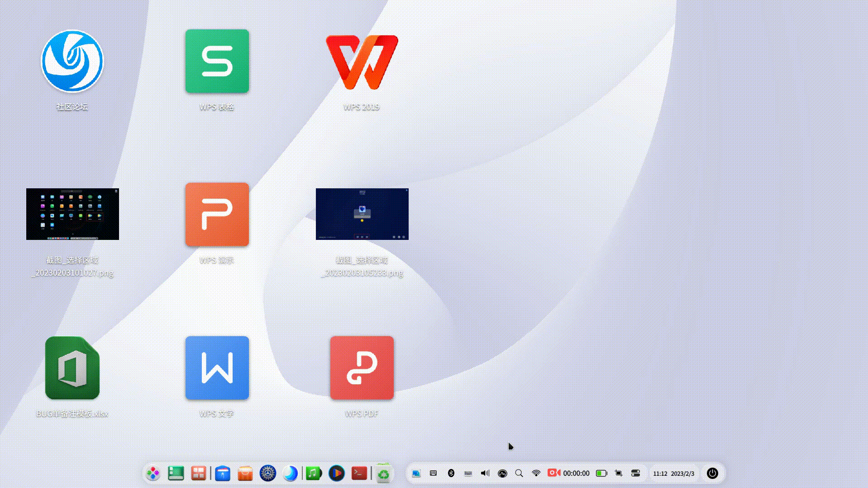Screen dimensions: 868x488
Task: Launch the browser from the dock
Action: 291,474
